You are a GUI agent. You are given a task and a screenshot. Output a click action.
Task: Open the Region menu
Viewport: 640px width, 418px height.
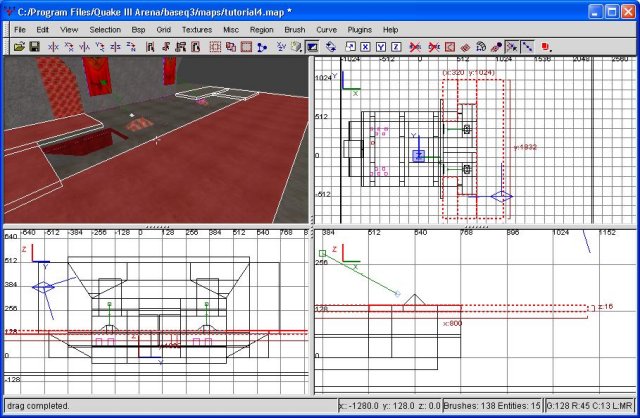click(262, 30)
